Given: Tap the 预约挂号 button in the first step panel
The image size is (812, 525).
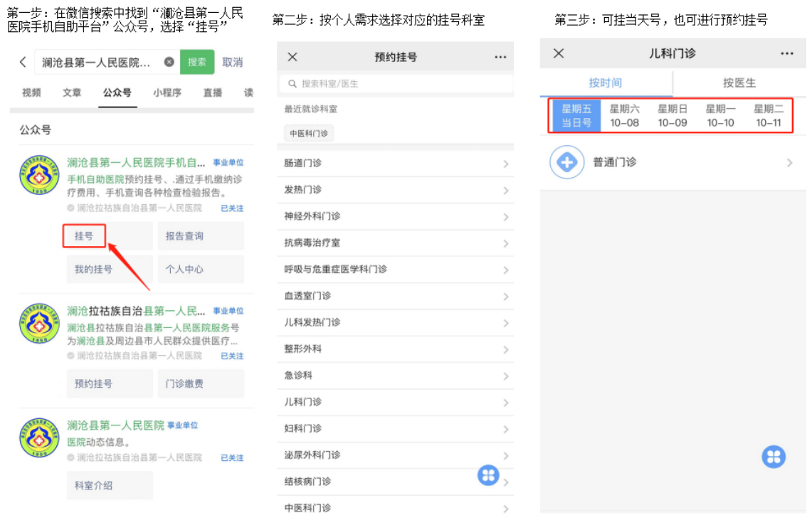Looking at the screenshot, I should [x=110, y=383].
